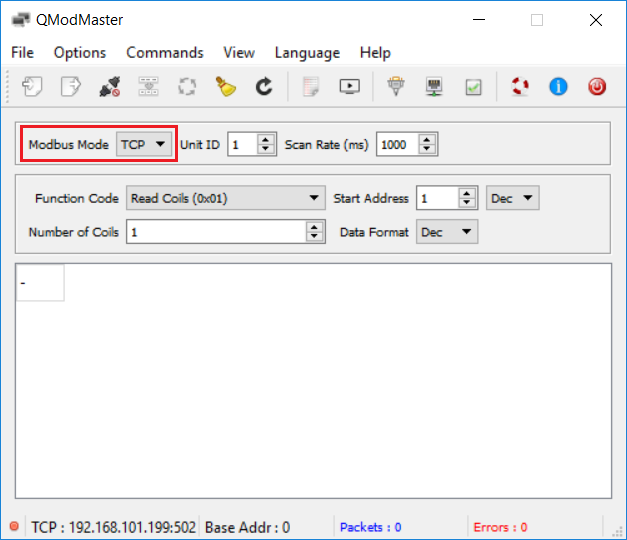Minimize the QModMaster window

479,20
